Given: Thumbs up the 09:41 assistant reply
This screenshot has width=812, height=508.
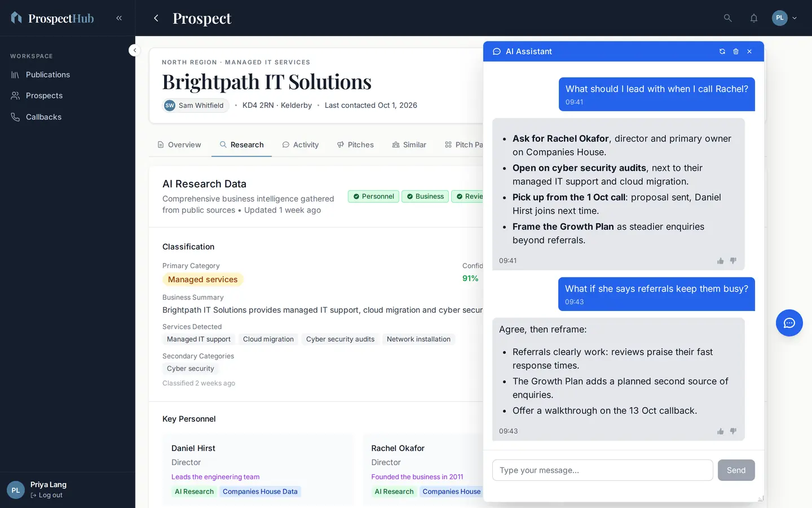Looking at the screenshot, I should point(720,261).
